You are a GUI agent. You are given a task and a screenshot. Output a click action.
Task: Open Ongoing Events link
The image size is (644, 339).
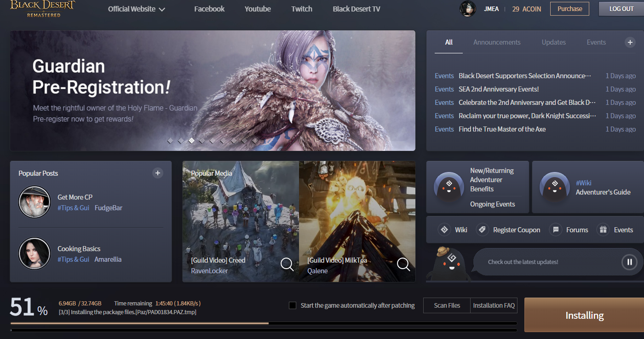click(x=492, y=204)
